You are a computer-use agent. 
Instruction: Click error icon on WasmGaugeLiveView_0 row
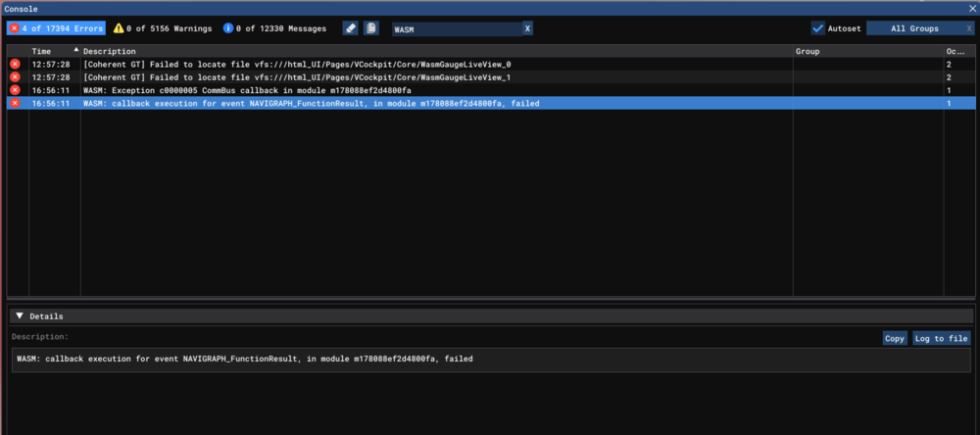pyautogui.click(x=15, y=64)
